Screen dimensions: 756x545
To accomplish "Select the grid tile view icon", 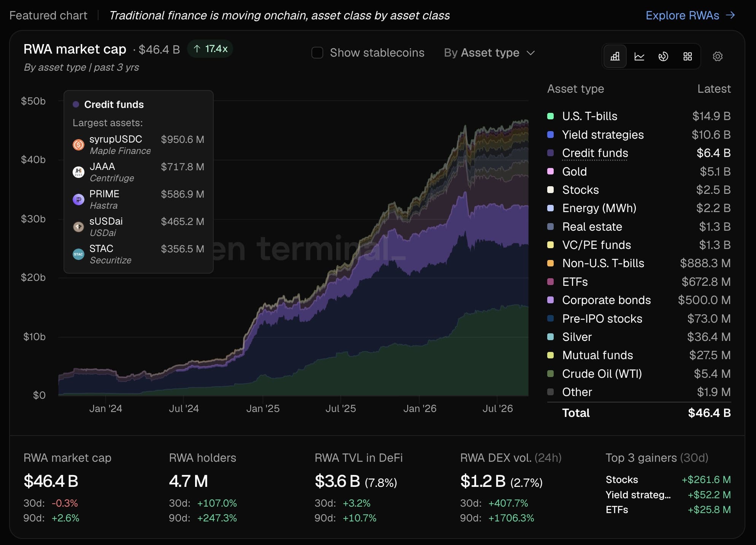I will pyautogui.click(x=688, y=57).
